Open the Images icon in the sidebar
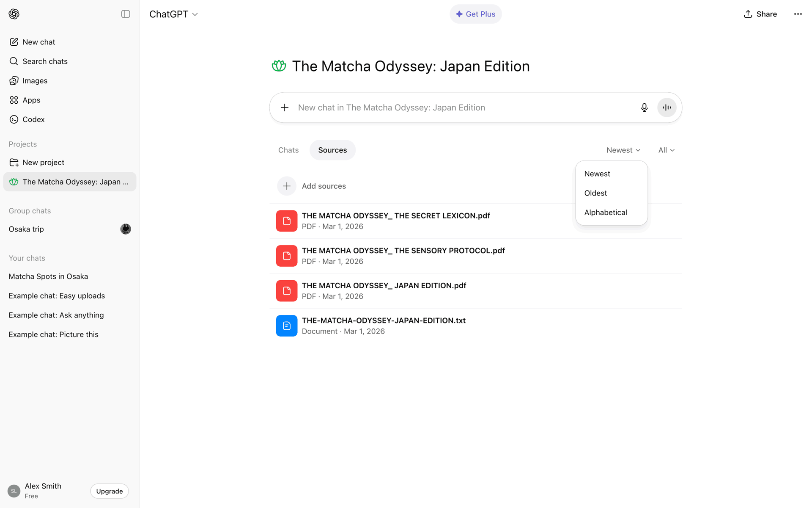The width and height of the screenshot is (812, 508). 14,81
